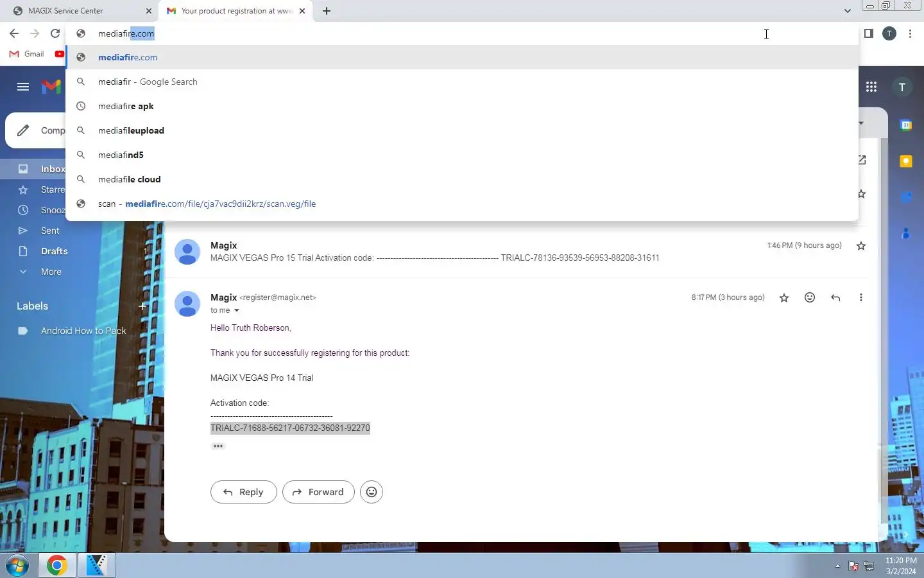Screen dimensions: 924x578
Task: Pick the mediafire apk history suggestion
Action: 462,106
